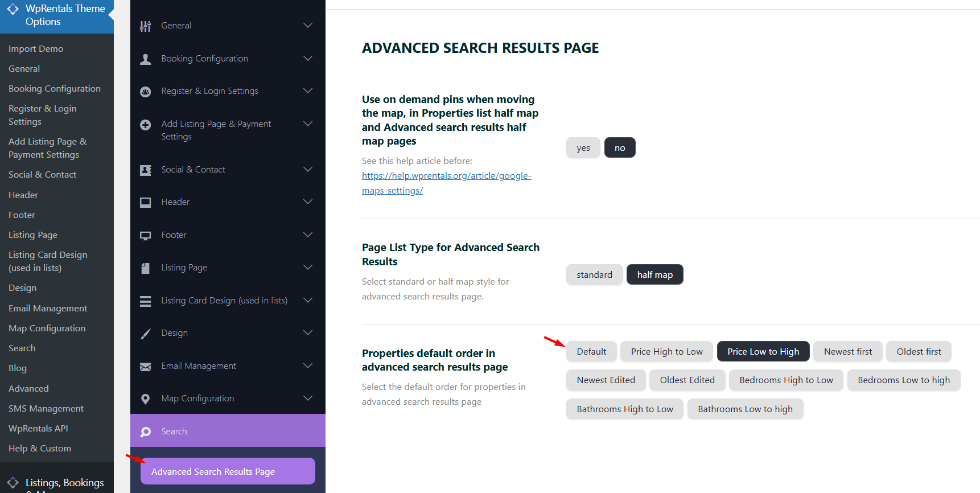Click the Booking Configuration person icon
This screenshot has width=980, height=493.
click(x=146, y=59)
